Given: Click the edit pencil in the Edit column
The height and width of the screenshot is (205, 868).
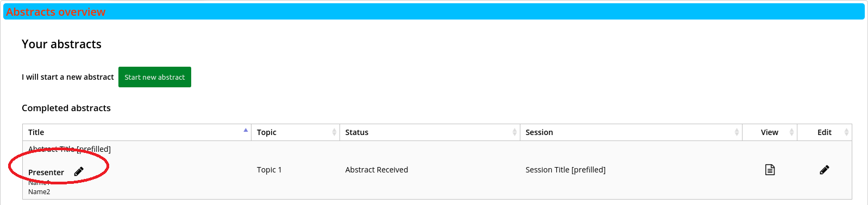Looking at the screenshot, I should [825, 170].
